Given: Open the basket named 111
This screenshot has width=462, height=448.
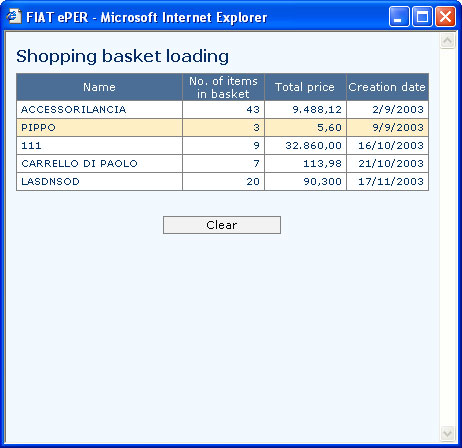Looking at the screenshot, I should (x=222, y=145).
